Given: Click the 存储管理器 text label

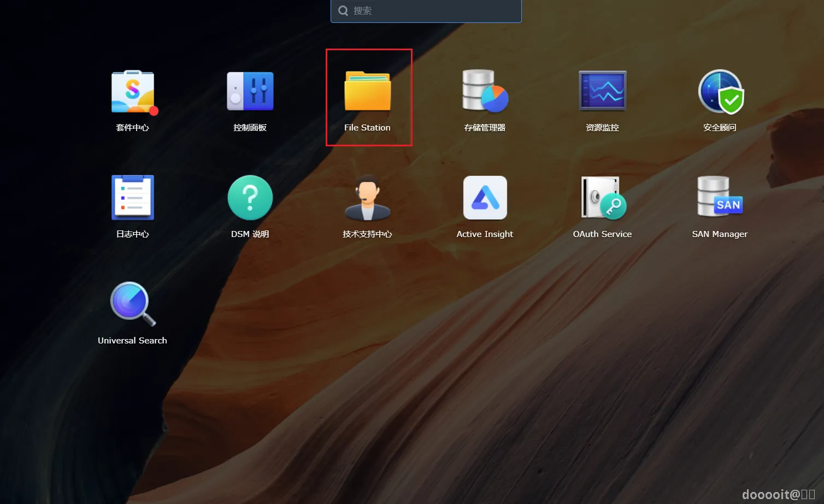Looking at the screenshot, I should click(x=485, y=128).
